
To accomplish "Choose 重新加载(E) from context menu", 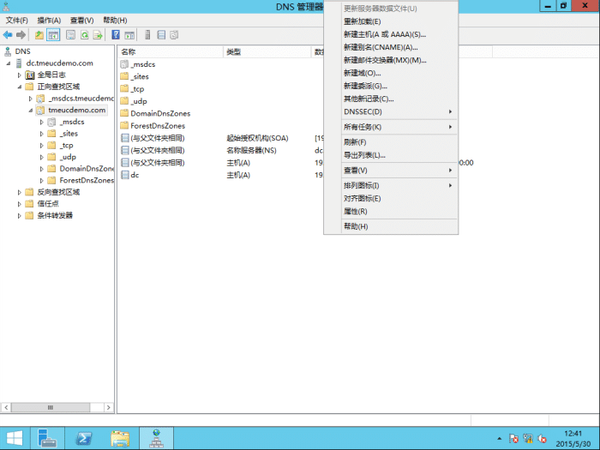I will [391, 21].
